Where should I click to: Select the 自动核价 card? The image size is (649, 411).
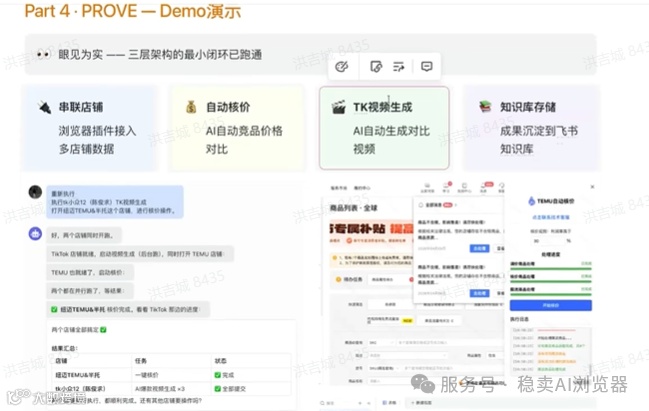(x=236, y=127)
